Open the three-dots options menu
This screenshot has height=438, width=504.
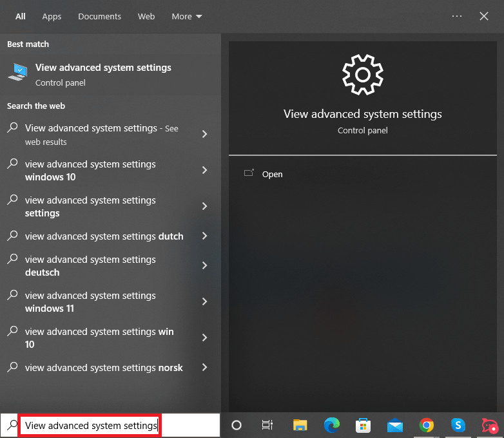(457, 16)
